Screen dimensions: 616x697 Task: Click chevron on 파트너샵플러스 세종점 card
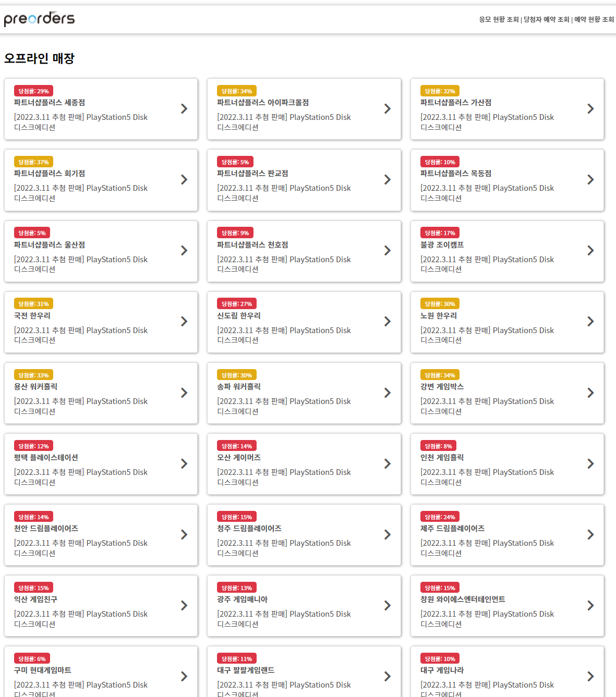[x=184, y=108]
